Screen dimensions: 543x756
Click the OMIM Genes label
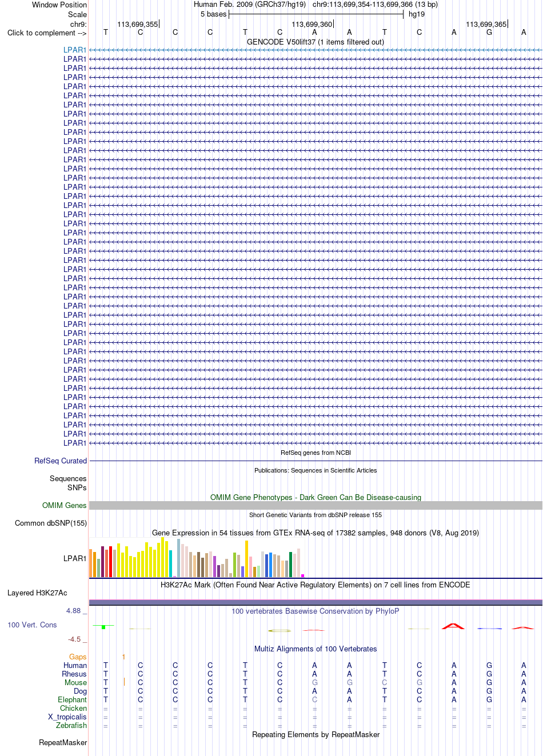click(x=64, y=505)
